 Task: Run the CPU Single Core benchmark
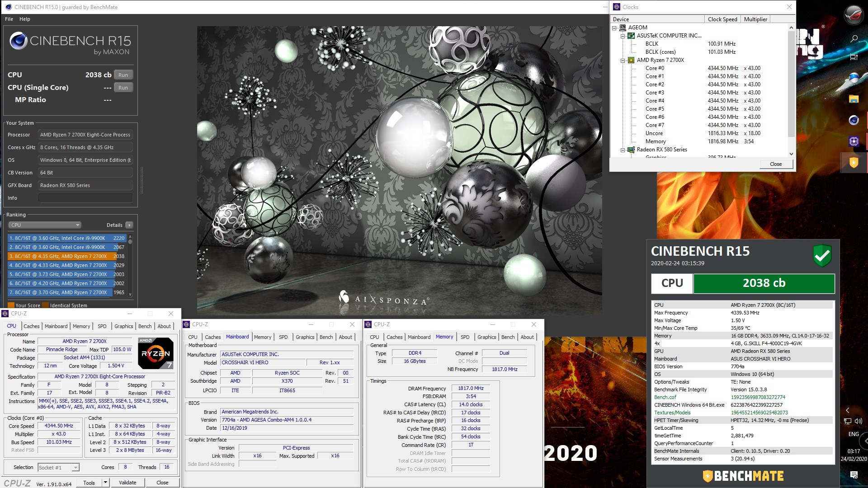tap(123, 88)
